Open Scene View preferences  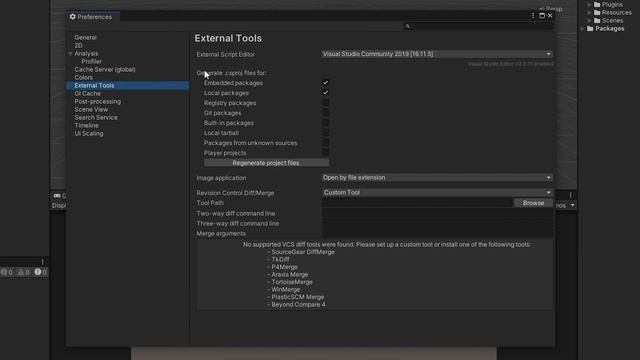pos(91,109)
